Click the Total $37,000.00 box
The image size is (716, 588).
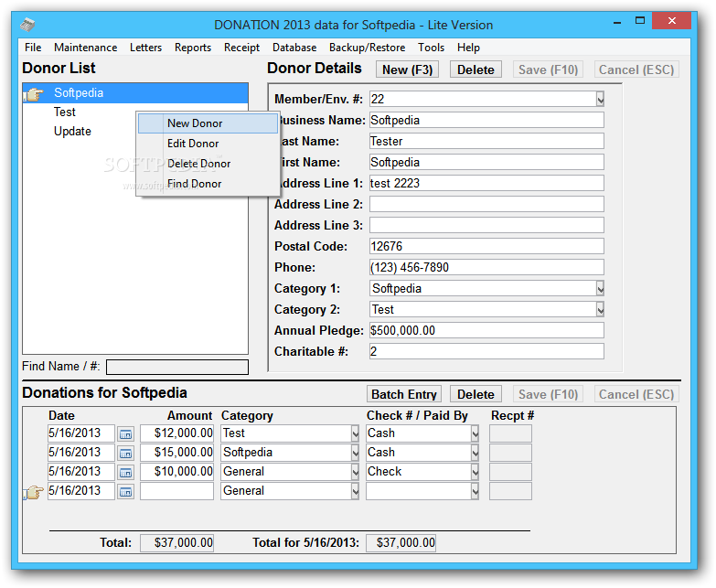coord(176,543)
